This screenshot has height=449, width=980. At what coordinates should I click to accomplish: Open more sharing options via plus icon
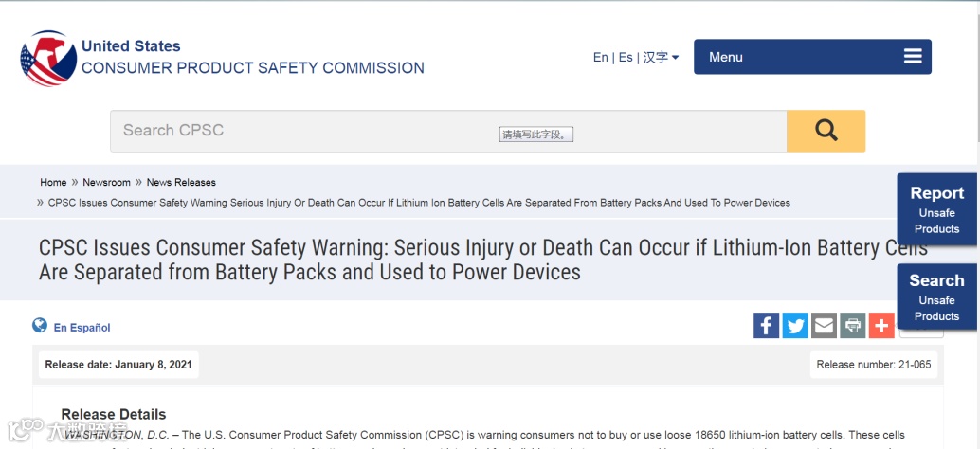881,325
